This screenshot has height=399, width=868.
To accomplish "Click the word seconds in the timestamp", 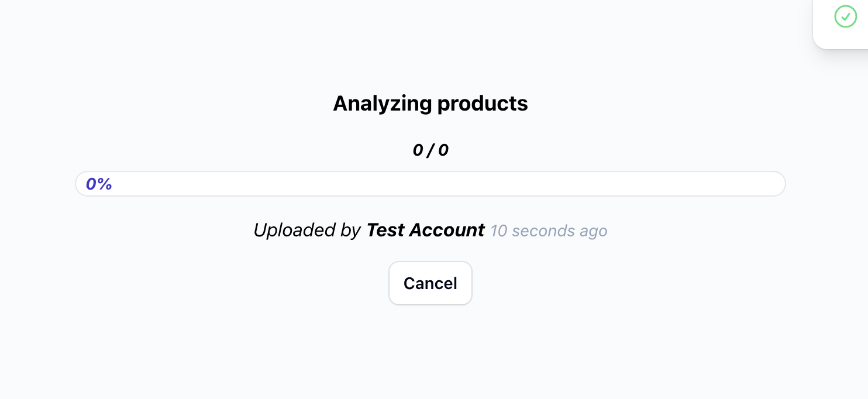I will (543, 231).
